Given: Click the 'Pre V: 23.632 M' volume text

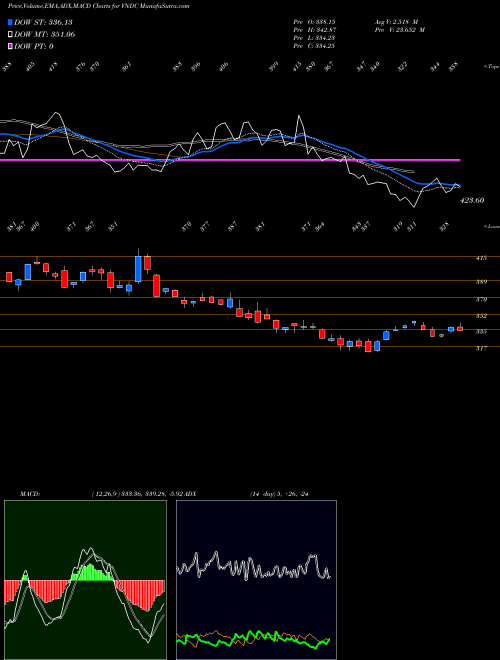Looking at the screenshot, I should point(399,30).
